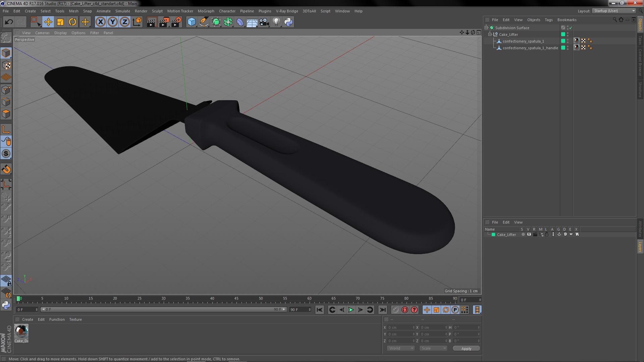The width and height of the screenshot is (644, 362).
Task: Go to start of animation
Action: [319, 310]
